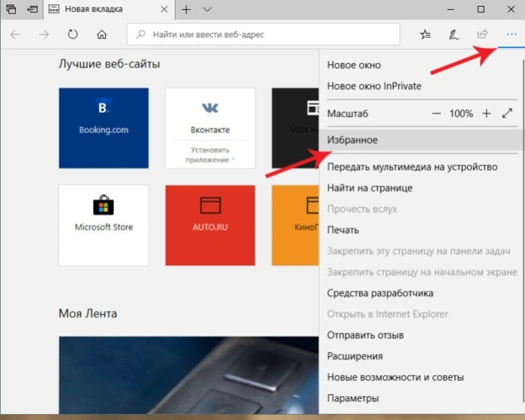This screenshot has width=525, height=420.
Task: Increase zoom with the plus button
Action: pyautogui.click(x=486, y=113)
